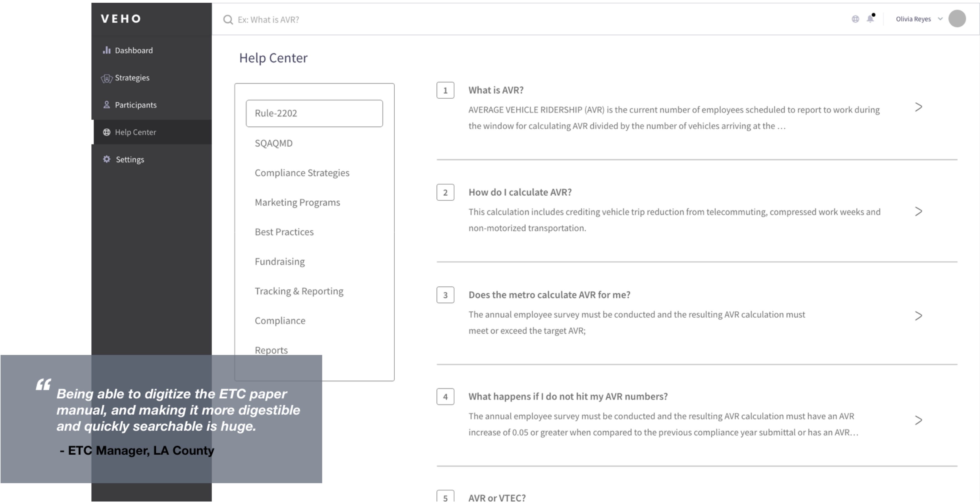Select the Fundraising category
This screenshot has width=980, height=504.
tap(280, 262)
